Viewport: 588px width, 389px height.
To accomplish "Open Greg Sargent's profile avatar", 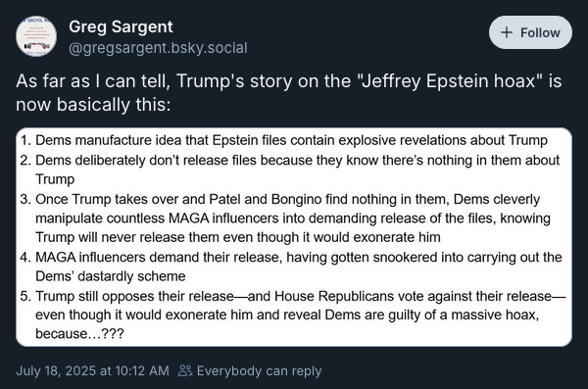I will [x=36, y=36].
